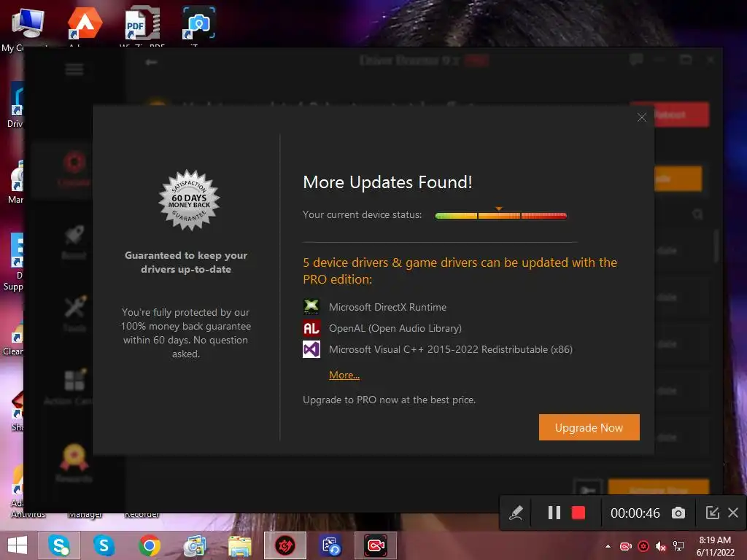Switch to Driver Booster taskbar button
The image size is (747, 560).
[285, 545]
